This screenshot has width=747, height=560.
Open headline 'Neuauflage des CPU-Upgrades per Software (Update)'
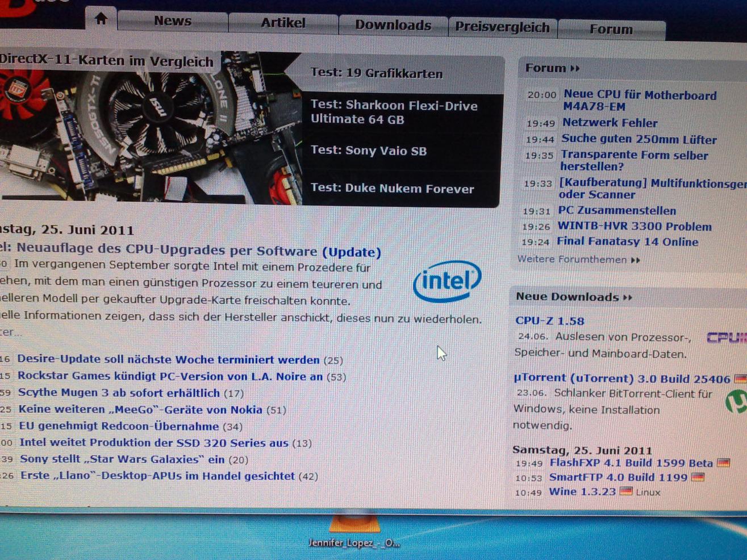198,250
